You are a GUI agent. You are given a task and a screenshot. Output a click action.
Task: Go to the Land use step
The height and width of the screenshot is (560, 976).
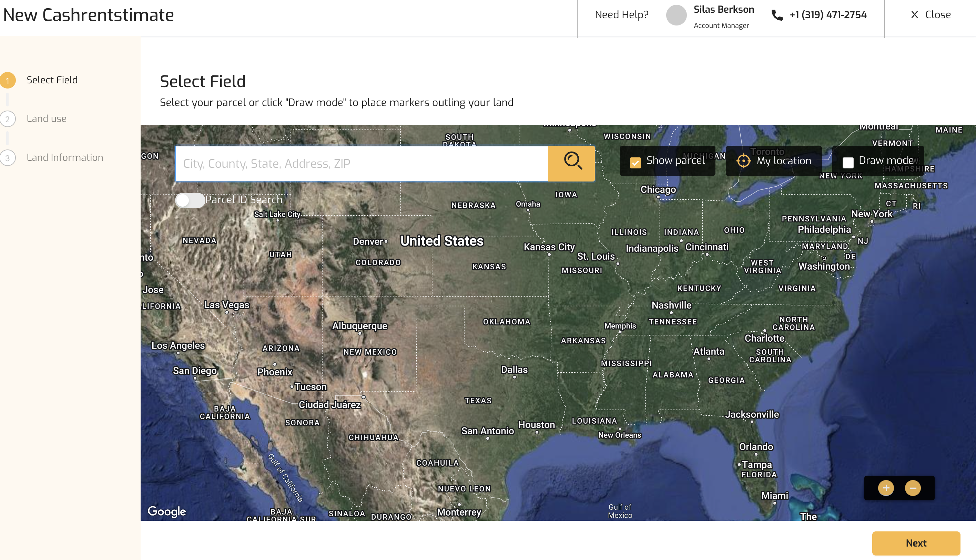47,118
